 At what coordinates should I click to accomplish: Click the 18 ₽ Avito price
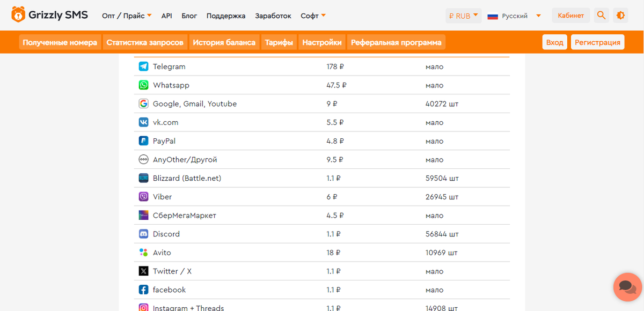point(333,253)
